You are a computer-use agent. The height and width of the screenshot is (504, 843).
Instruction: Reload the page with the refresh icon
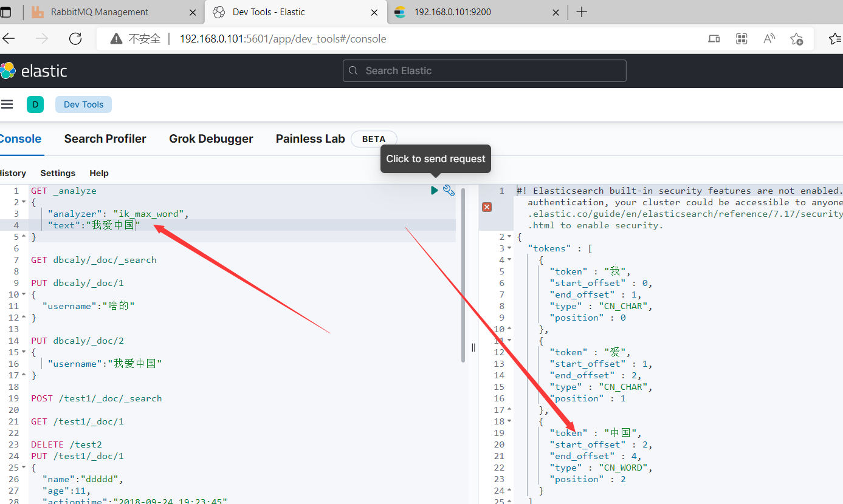coord(75,39)
